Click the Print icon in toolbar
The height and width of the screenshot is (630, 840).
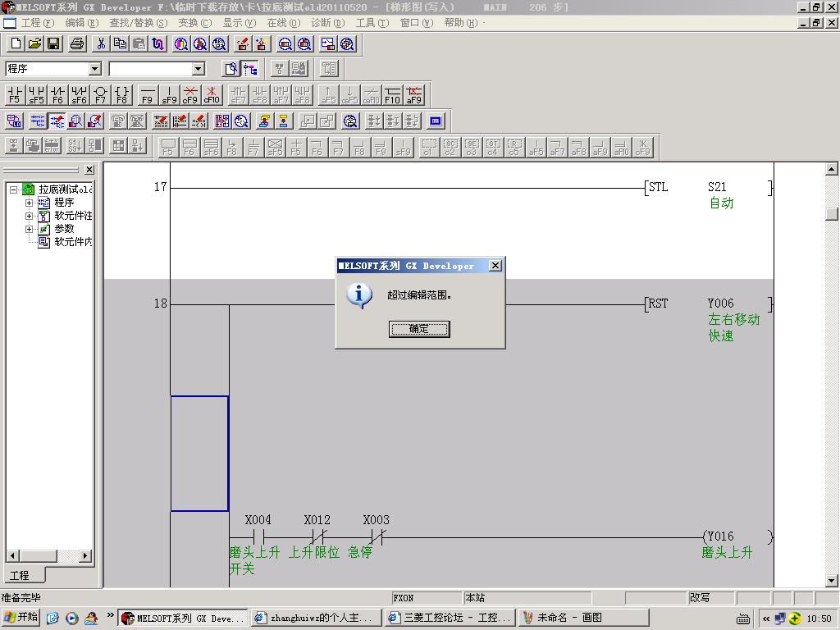(x=77, y=43)
